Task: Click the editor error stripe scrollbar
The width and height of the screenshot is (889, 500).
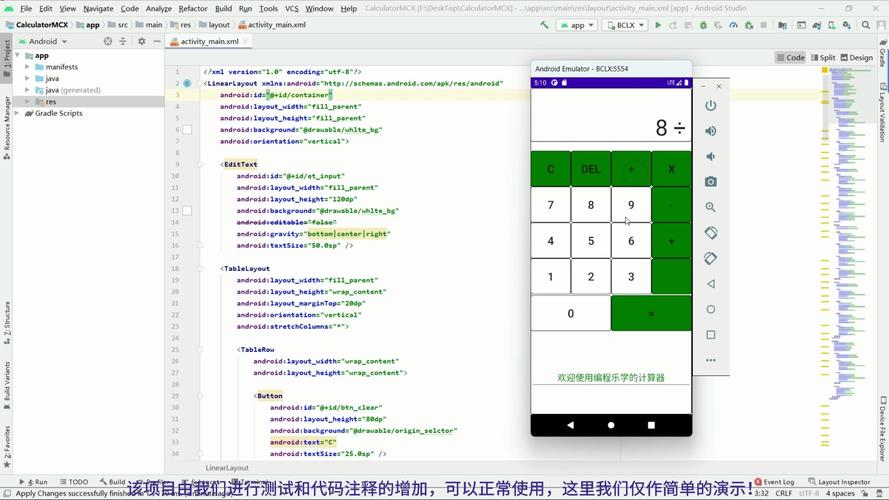Action: (824, 261)
